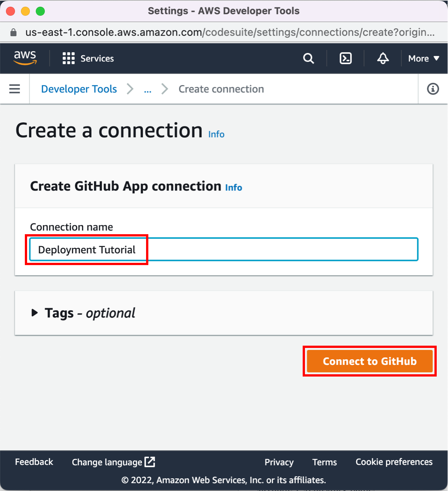The height and width of the screenshot is (491, 448).
Task: Click the browser address bar URL
Action: (x=230, y=32)
